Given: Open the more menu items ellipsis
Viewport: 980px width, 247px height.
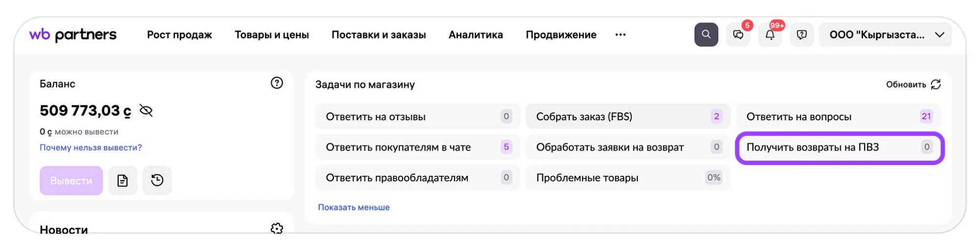Looking at the screenshot, I should (x=620, y=35).
